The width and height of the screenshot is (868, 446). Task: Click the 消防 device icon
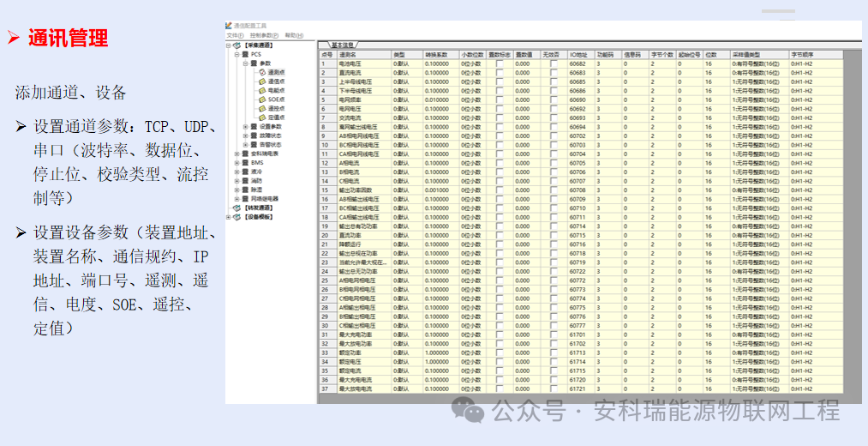click(x=245, y=181)
